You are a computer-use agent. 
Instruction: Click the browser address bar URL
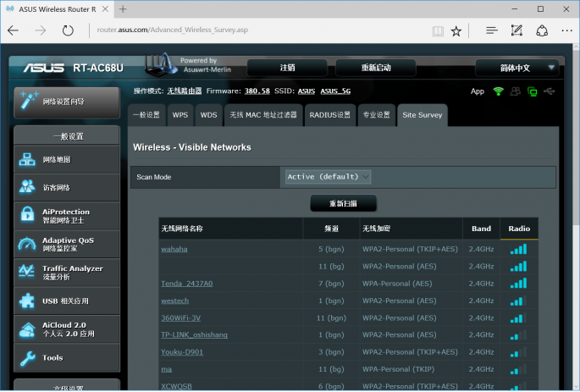pyautogui.click(x=173, y=30)
